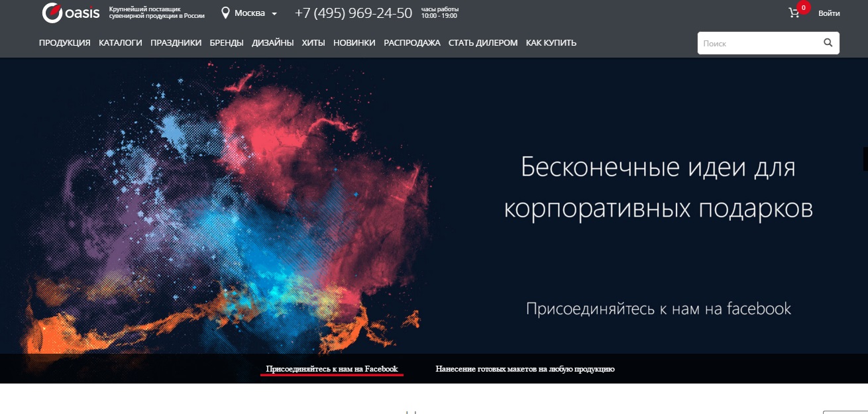The image size is (868, 414).
Task: Open the КАК КУПИТЬ page
Action: pos(551,42)
